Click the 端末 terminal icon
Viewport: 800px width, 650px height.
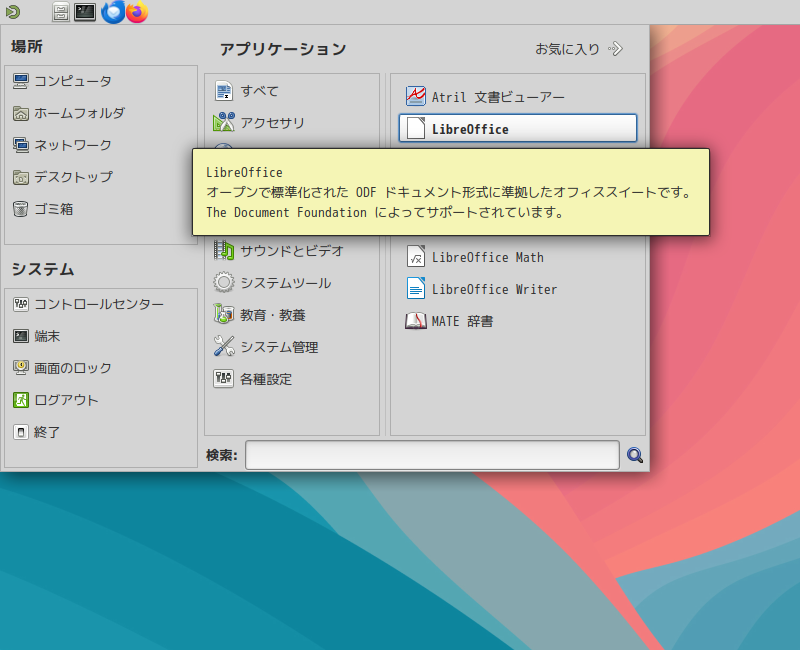[x=20, y=337]
